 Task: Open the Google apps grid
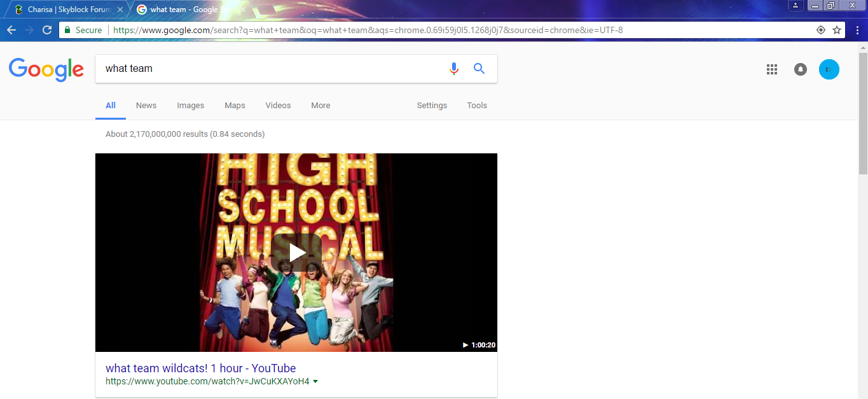click(772, 69)
